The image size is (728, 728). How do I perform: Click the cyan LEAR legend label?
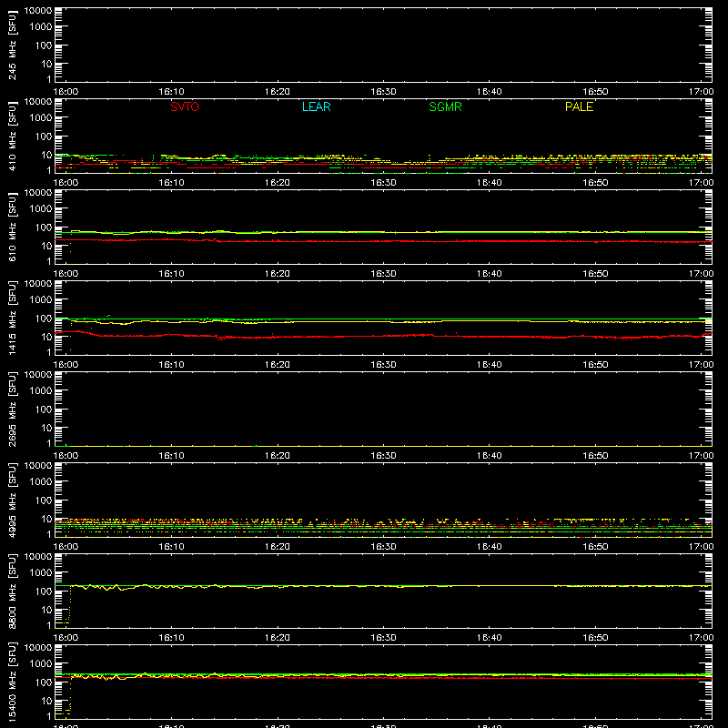coord(316,106)
